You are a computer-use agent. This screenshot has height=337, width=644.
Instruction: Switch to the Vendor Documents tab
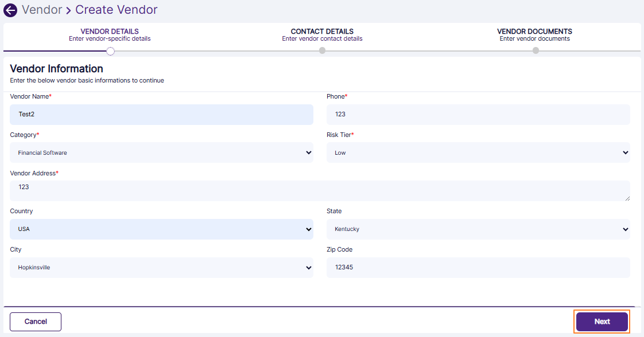[534, 35]
